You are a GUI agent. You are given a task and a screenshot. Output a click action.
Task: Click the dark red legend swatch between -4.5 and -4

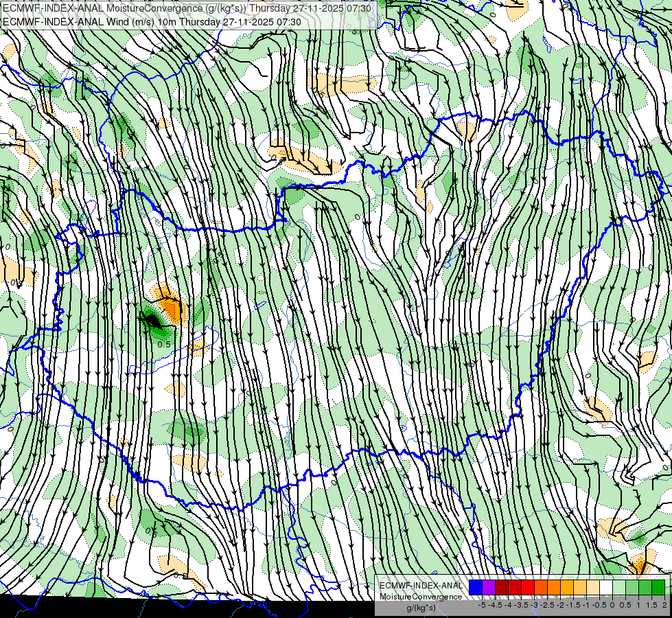click(502, 587)
